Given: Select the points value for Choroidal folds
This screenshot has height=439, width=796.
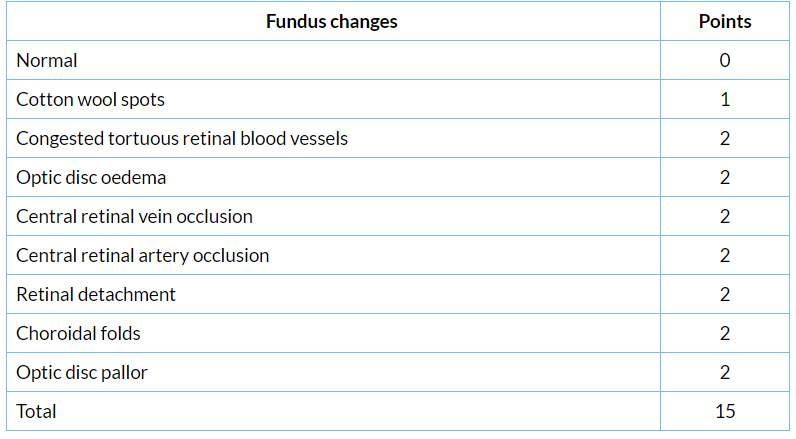Looking at the screenshot, I should pyautogui.click(x=725, y=333).
